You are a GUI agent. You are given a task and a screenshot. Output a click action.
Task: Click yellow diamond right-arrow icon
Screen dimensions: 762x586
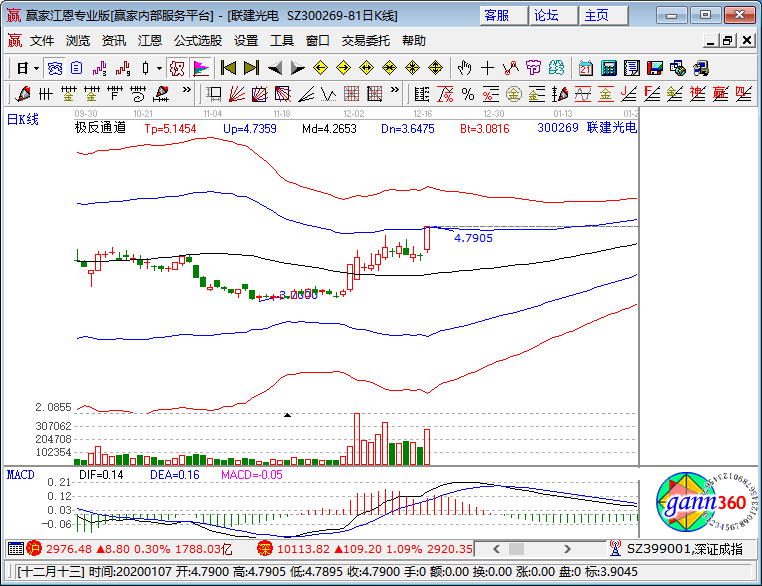pos(344,68)
